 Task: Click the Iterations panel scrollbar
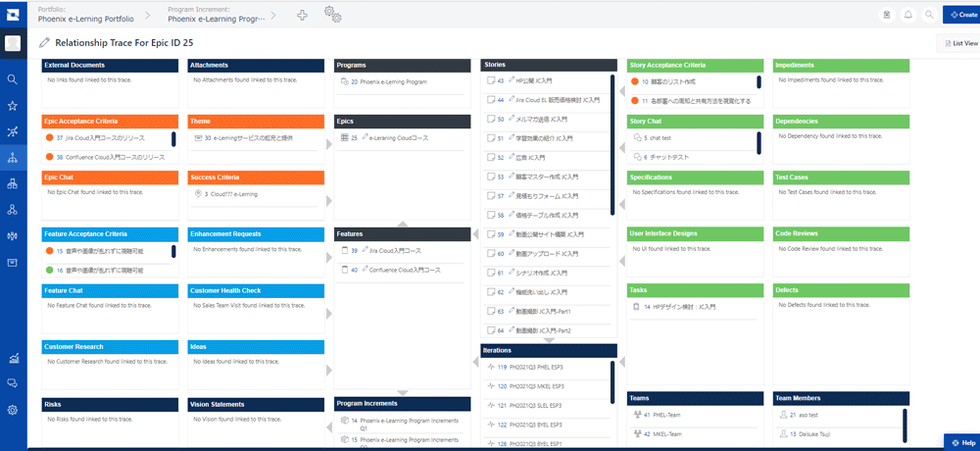point(612,382)
